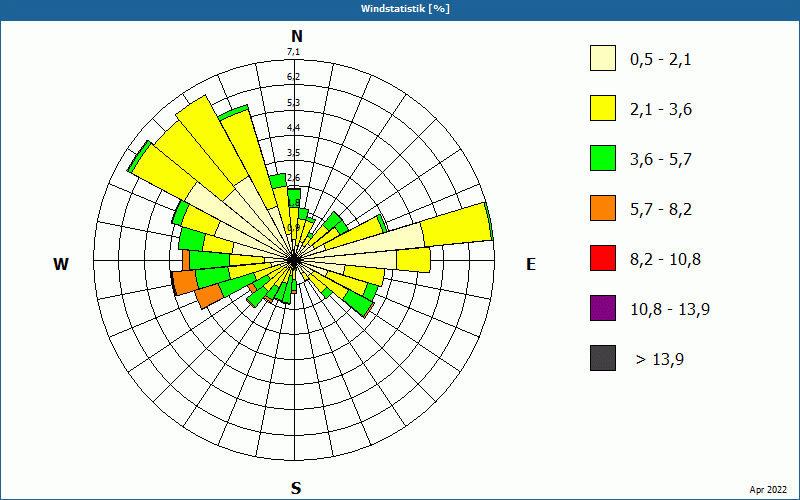The width and height of the screenshot is (800, 500).
Task: Click the purple 10,8 - 13,9 legend swatch
Action: 603,308
